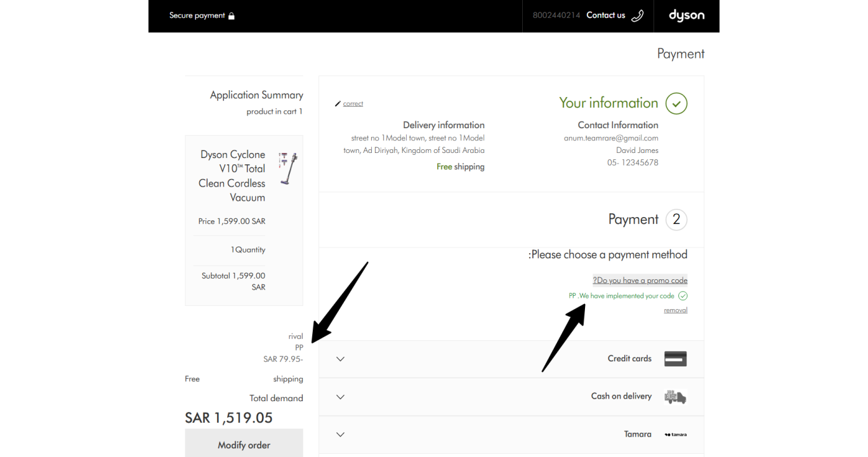The width and height of the screenshot is (868, 457).
Task: Select the Tamara label
Action: (638, 434)
